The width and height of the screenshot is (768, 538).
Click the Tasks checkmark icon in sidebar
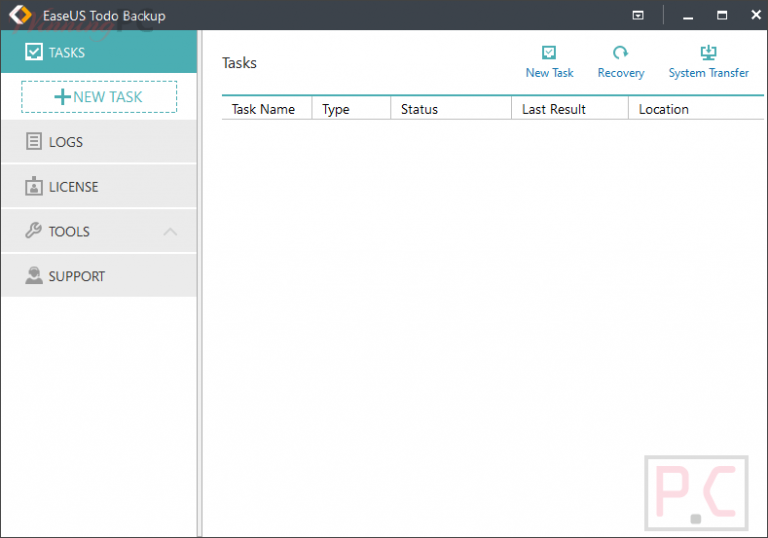(34, 52)
